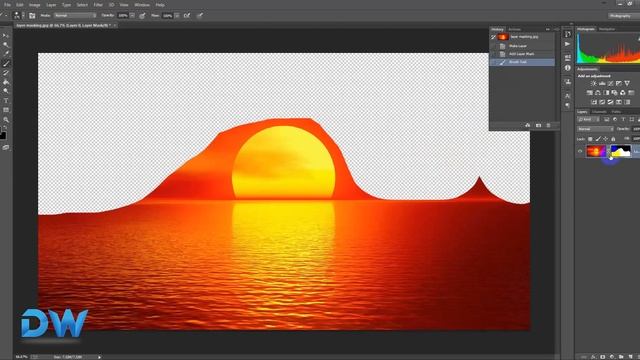This screenshot has height=360, width=640.
Task: Open the File menu
Action: [x=7, y=5]
